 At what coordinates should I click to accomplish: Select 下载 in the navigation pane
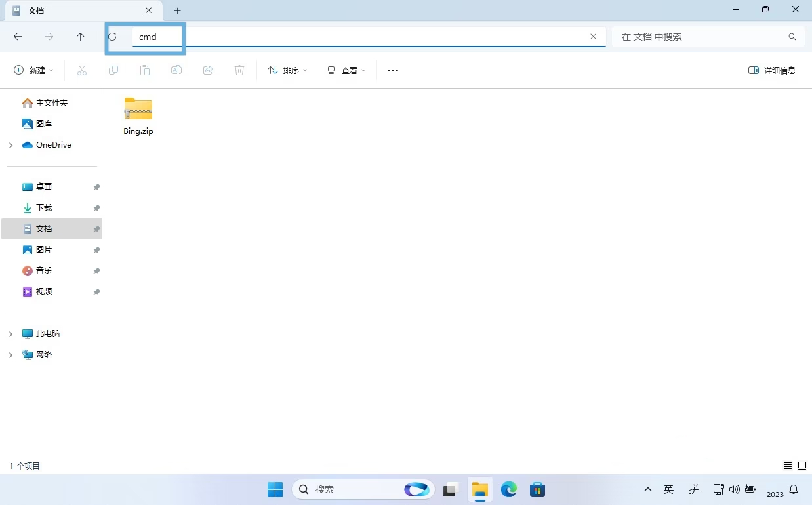[x=44, y=208]
